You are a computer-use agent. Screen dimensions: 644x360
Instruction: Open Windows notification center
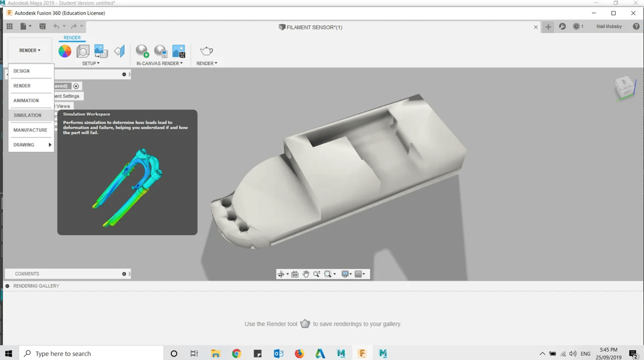tap(633, 354)
